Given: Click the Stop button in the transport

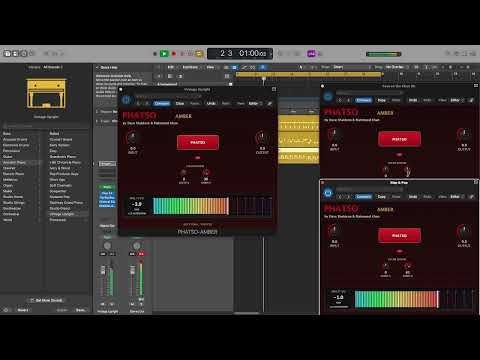Looking at the screenshot, I should (x=155, y=53).
